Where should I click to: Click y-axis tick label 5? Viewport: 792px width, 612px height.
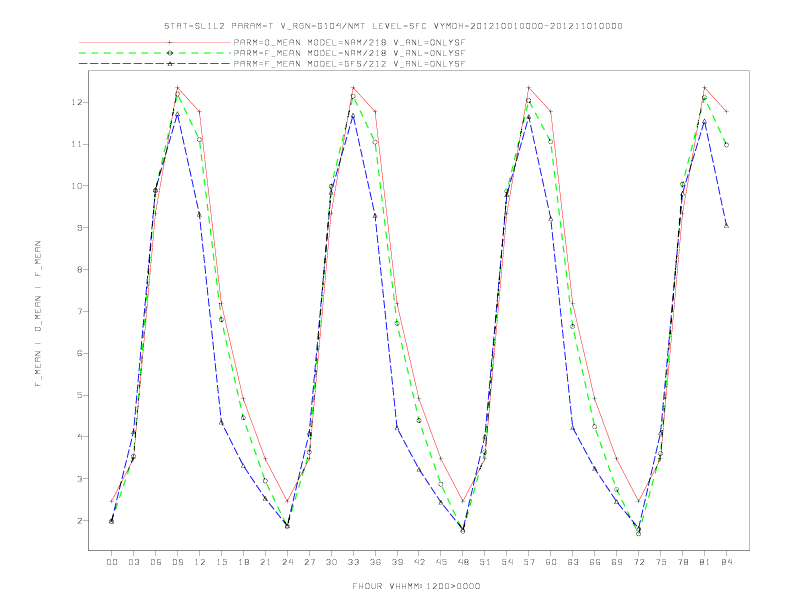79,395
